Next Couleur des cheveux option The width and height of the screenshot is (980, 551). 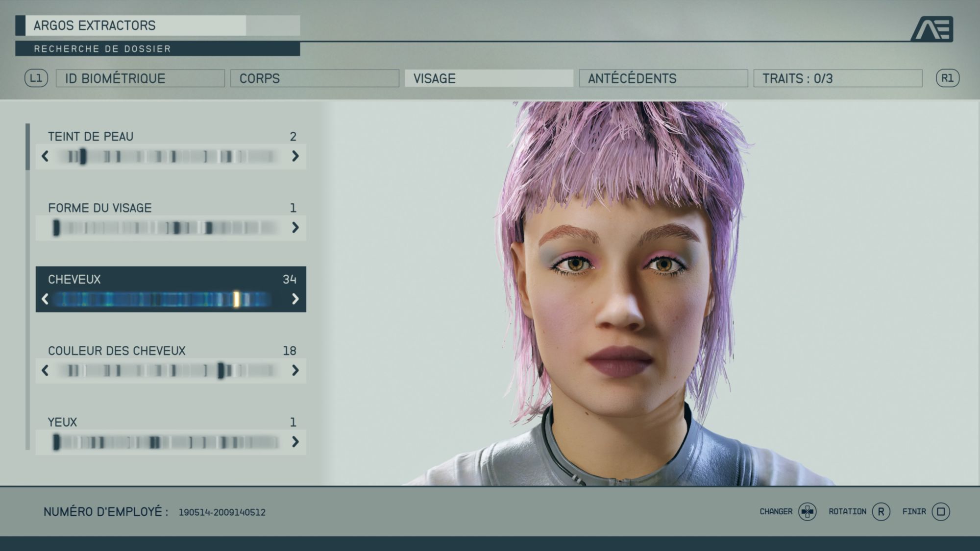click(x=295, y=370)
